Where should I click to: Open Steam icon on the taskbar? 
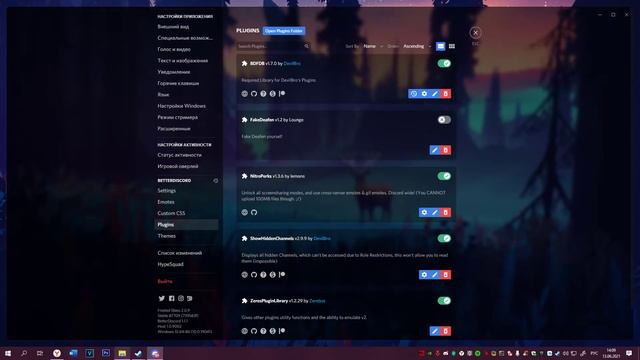[x=138, y=353]
